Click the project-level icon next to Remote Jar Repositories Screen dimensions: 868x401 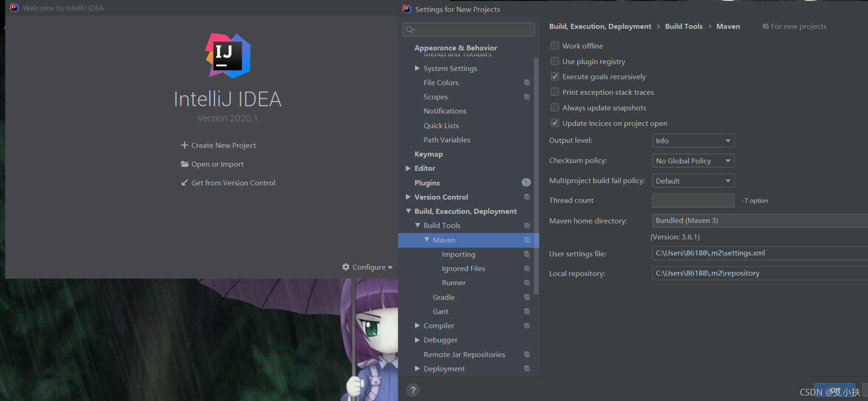527,354
